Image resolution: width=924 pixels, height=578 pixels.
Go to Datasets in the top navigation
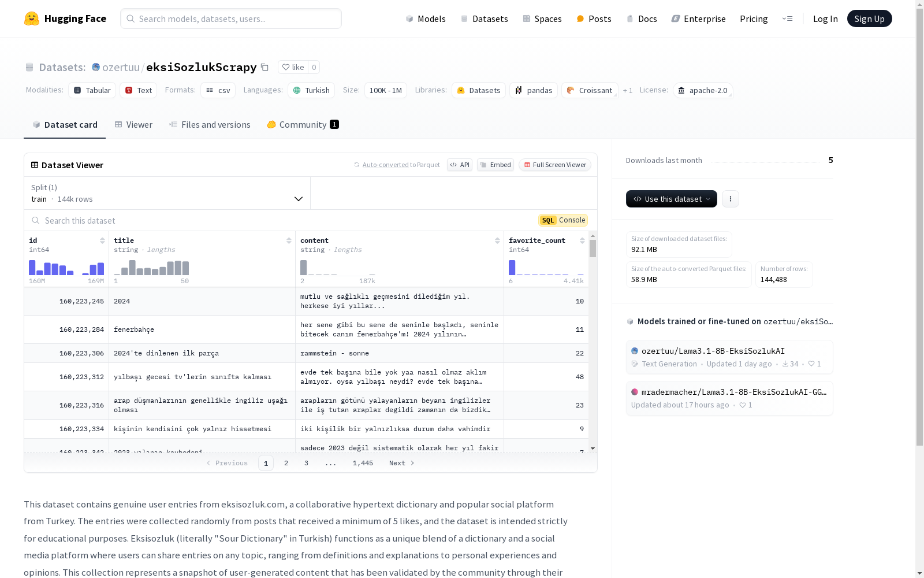[x=484, y=18]
